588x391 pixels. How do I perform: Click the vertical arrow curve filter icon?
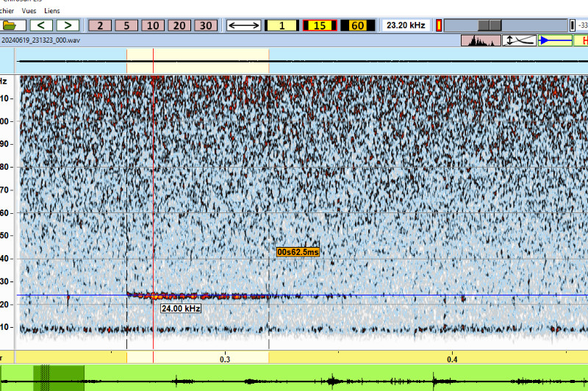[x=519, y=40]
